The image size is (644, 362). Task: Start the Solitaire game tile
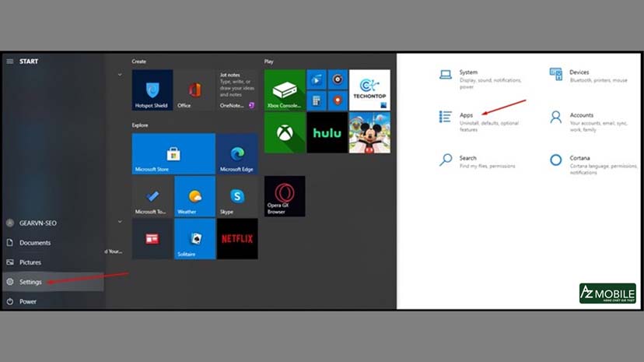pos(194,239)
